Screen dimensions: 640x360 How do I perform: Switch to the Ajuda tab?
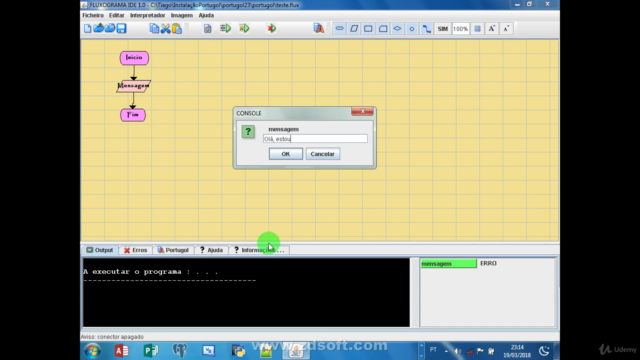tap(211, 250)
